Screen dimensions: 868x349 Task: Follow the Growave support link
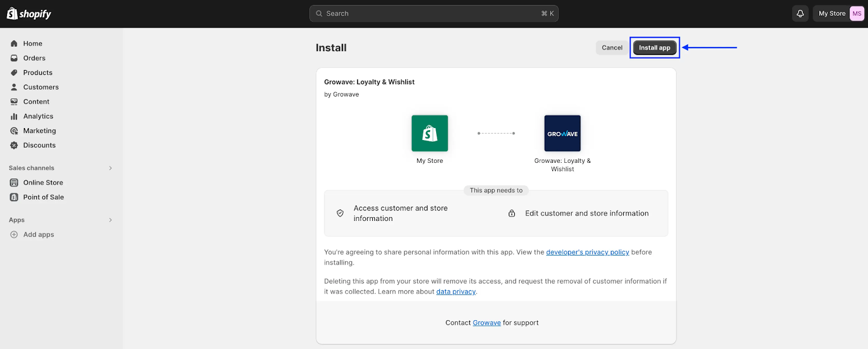[x=487, y=323]
